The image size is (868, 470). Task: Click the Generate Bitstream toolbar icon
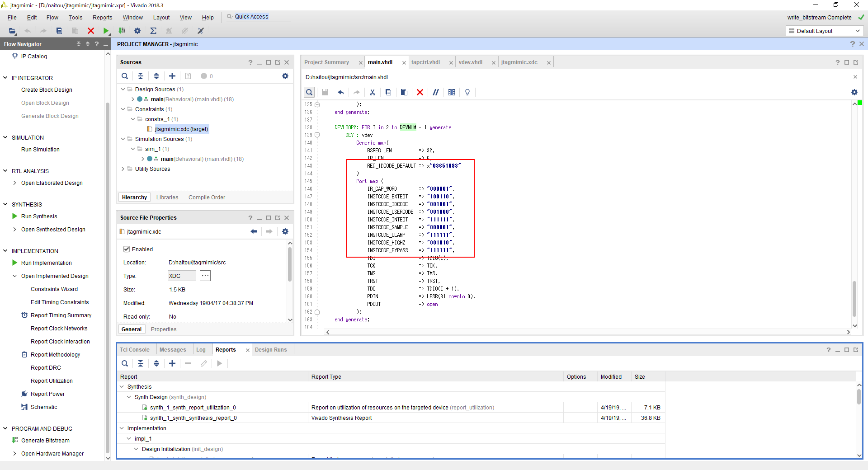point(122,31)
